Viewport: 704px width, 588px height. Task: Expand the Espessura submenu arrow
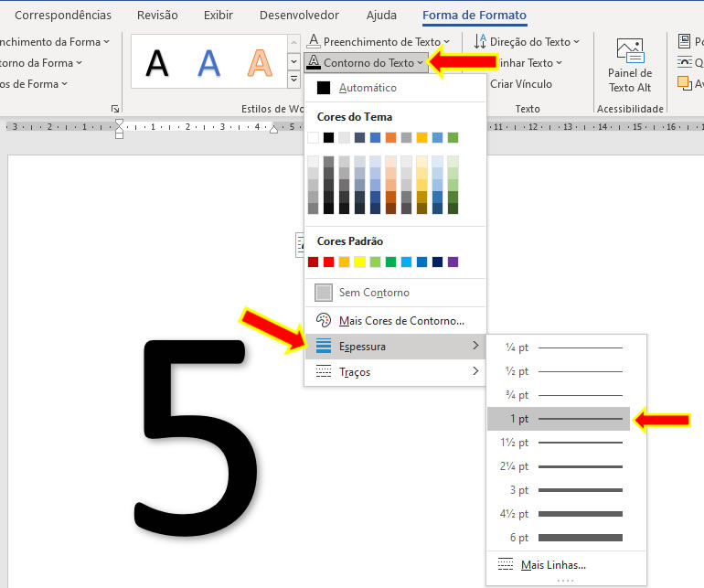[475, 346]
